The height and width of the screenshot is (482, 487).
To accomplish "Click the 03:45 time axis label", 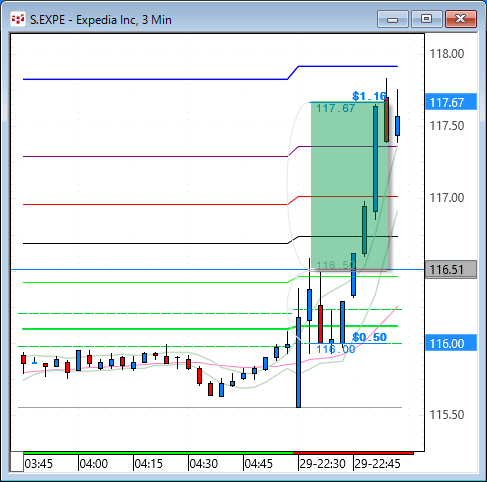I will pyautogui.click(x=39, y=464).
